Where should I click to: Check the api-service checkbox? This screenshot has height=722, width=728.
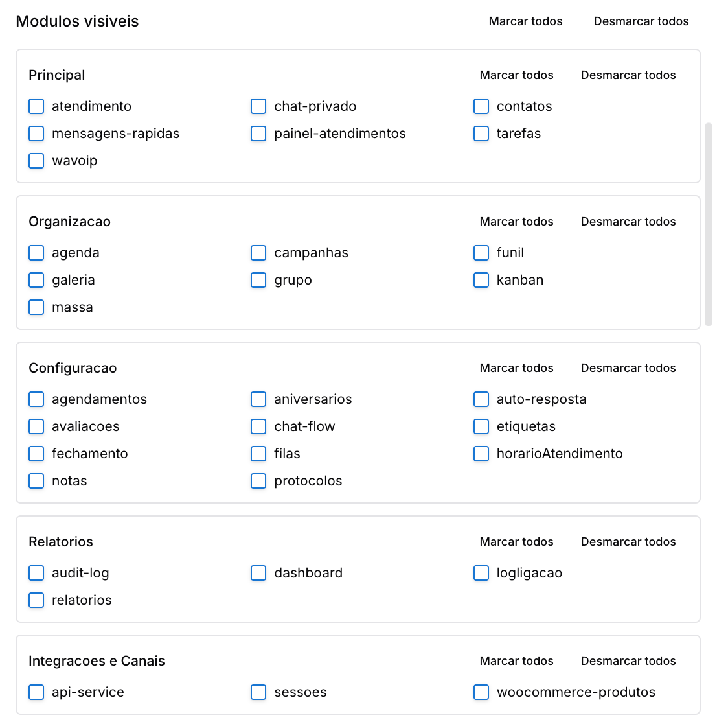coord(36,692)
